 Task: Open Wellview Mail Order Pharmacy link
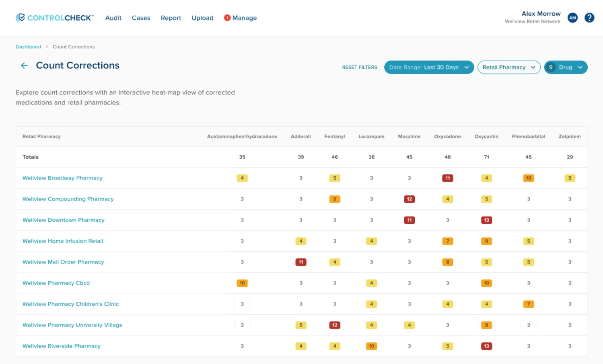(x=63, y=262)
